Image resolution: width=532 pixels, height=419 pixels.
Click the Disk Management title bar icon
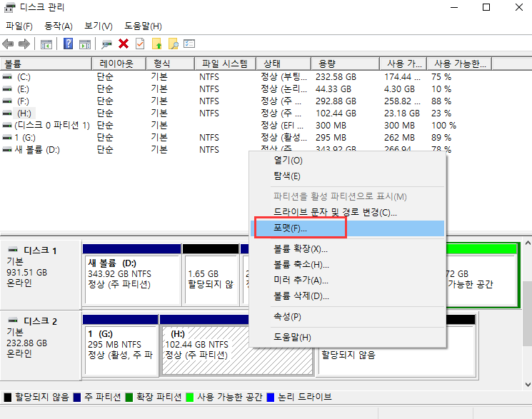click(x=9, y=7)
